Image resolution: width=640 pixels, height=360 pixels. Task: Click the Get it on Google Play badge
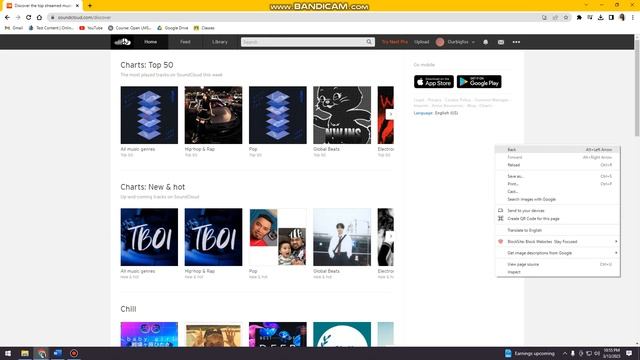[479, 82]
